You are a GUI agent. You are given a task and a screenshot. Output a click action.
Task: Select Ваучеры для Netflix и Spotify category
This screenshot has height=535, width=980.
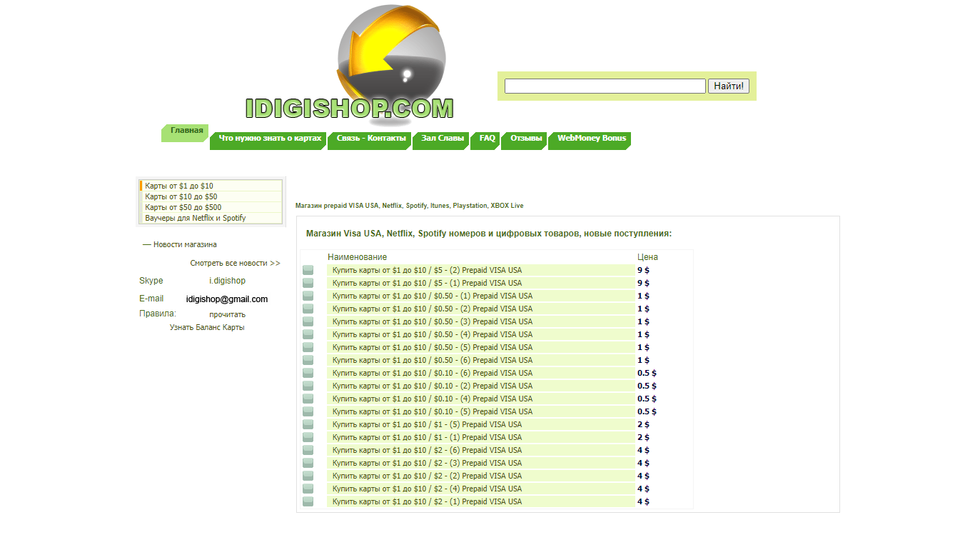211,218
